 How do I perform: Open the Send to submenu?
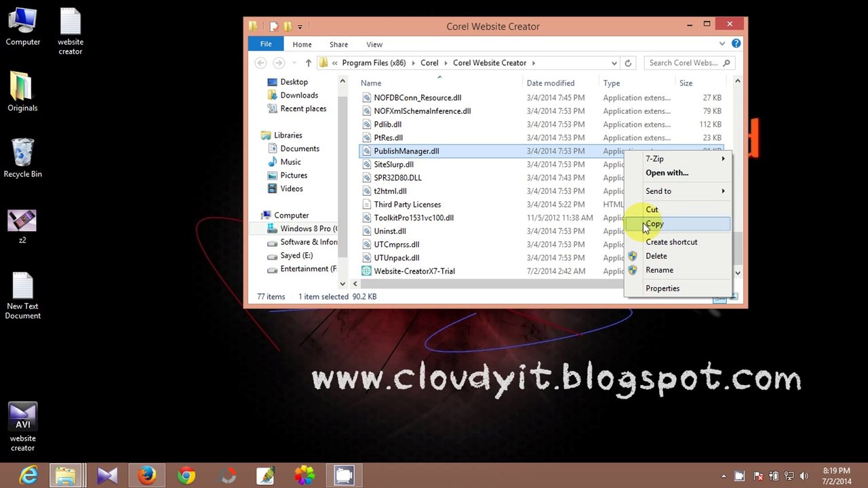click(x=678, y=191)
